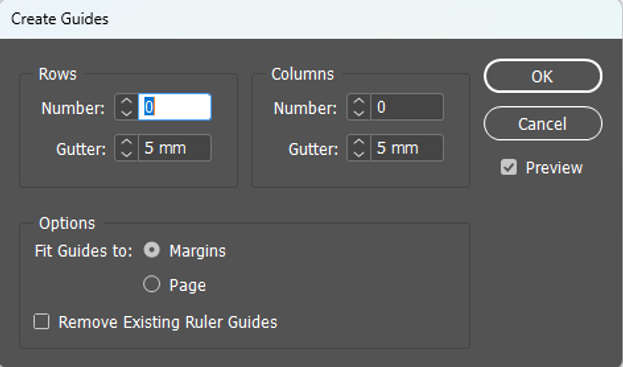
Task: Increase the Columns Number with up arrow
Action: (x=359, y=101)
